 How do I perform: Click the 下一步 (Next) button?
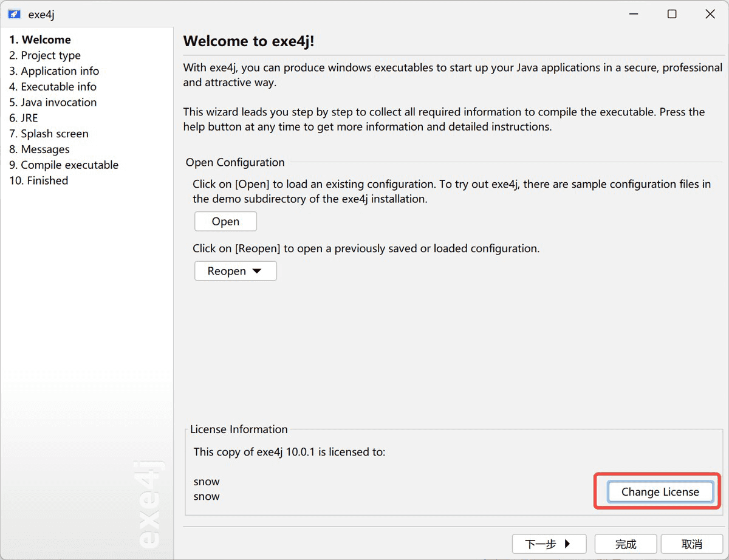549,544
